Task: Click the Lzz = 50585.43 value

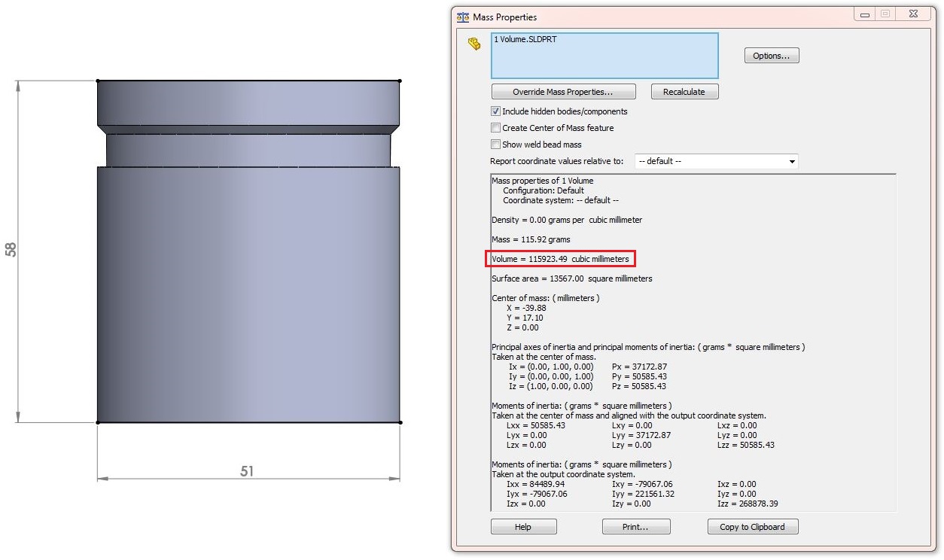Action: pos(746,445)
